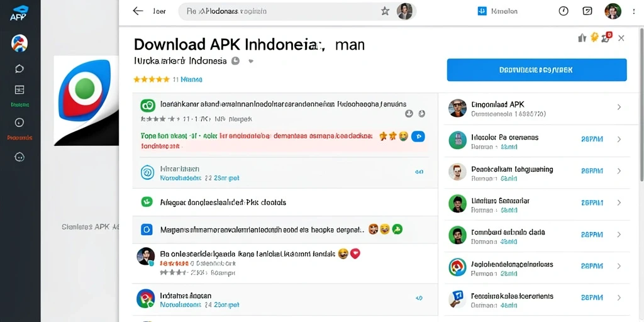The height and width of the screenshot is (322, 644).
Task: Click the thumbs-up icon above download button
Action: pos(582,38)
